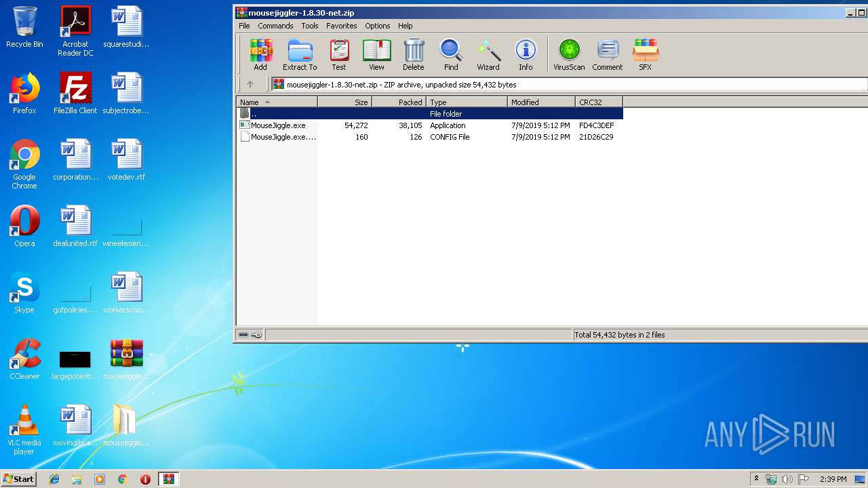Screen dimensions: 868x488
Task: Show archive Info
Action: coord(526,54)
